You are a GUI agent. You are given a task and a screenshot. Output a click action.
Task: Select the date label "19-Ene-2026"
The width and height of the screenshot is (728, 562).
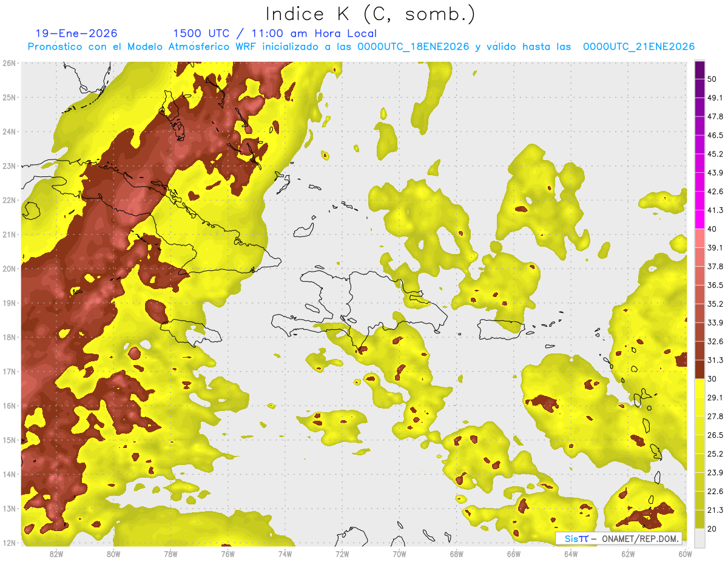(x=76, y=33)
